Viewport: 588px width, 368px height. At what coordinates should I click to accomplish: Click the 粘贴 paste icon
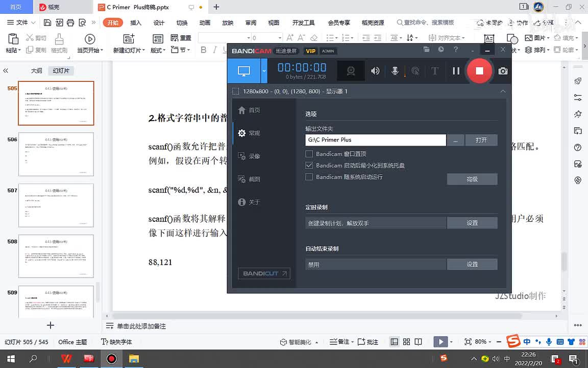click(13, 39)
